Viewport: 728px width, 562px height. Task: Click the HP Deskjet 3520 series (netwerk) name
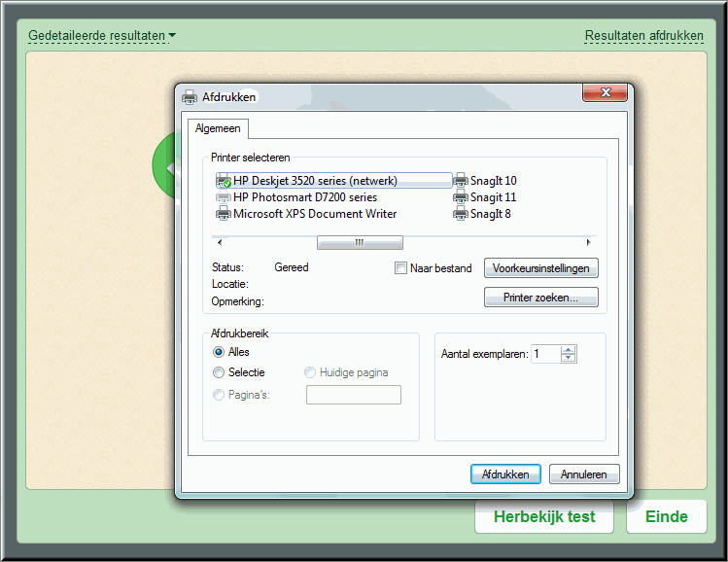click(x=315, y=181)
